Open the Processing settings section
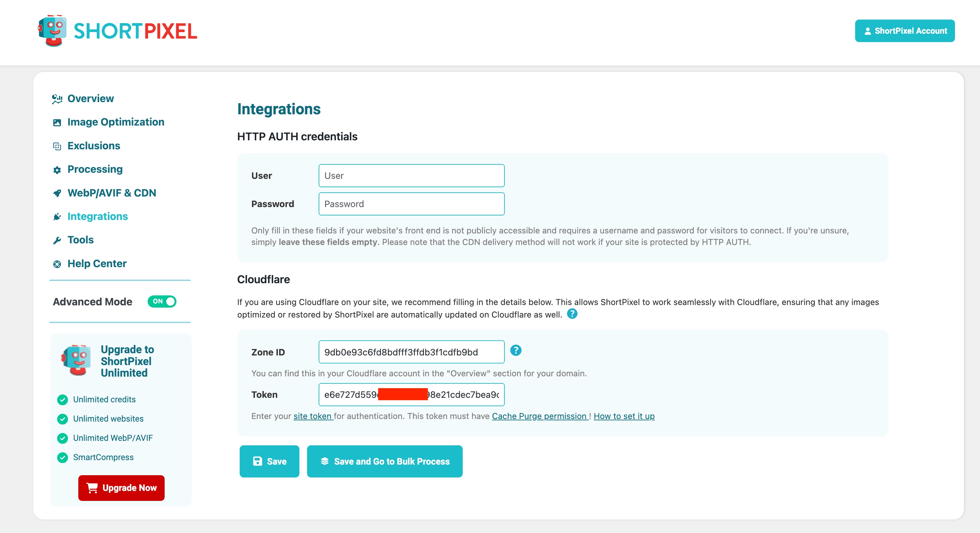This screenshot has height=533, width=980. click(95, 170)
